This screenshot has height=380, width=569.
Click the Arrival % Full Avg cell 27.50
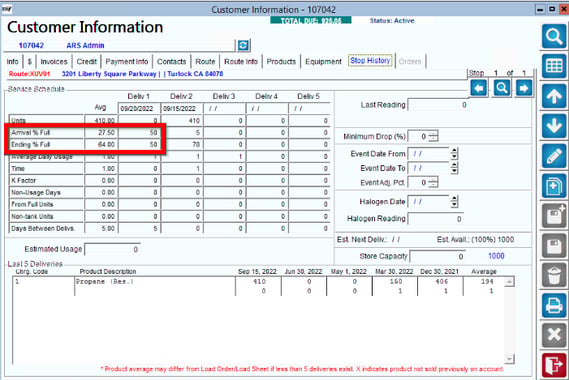click(101, 132)
